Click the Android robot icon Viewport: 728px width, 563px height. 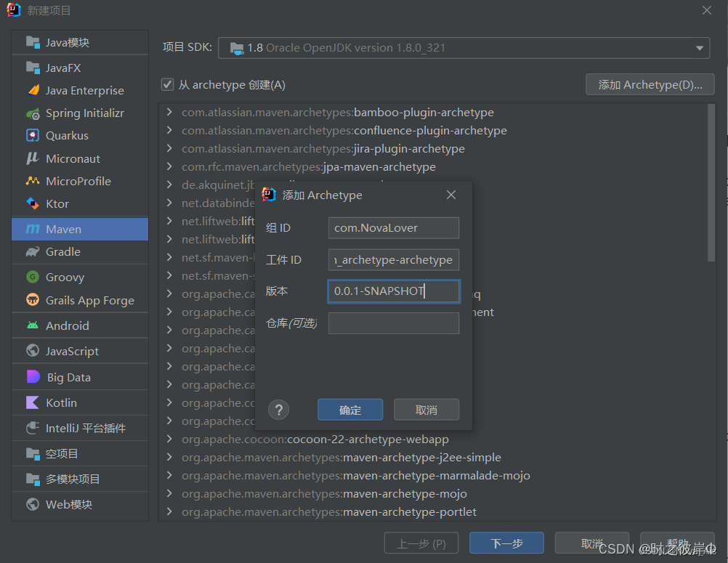pos(33,325)
